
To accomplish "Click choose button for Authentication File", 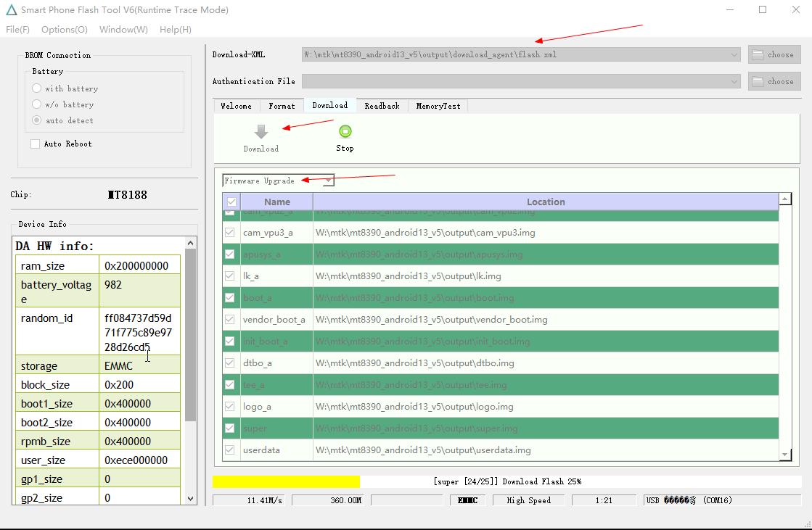I will click(x=774, y=81).
